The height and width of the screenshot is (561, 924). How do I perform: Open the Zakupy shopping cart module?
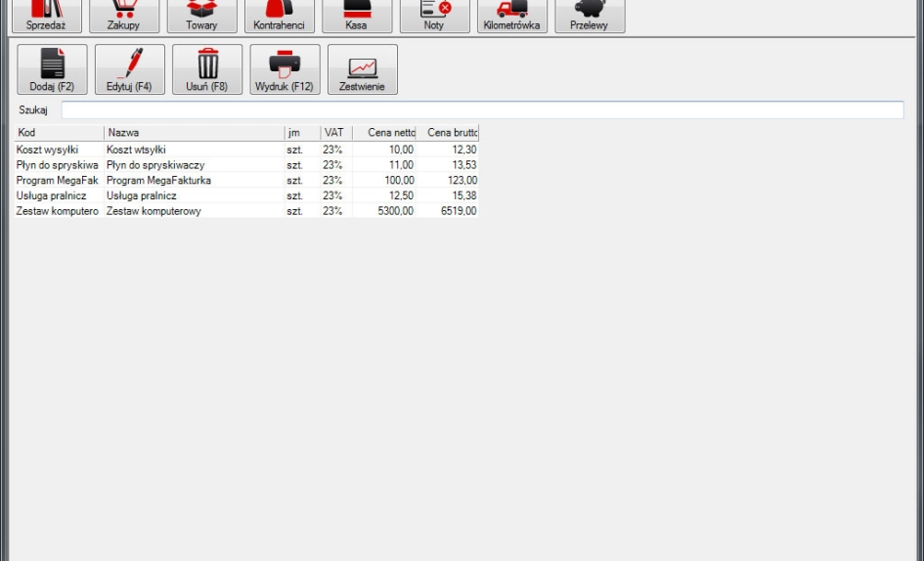[x=123, y=15]
